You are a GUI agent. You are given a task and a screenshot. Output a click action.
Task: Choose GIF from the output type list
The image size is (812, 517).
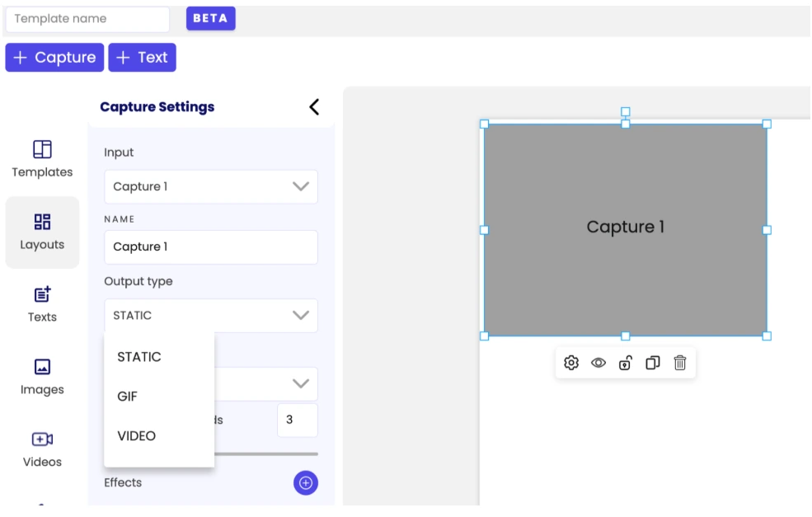point(128,397)
